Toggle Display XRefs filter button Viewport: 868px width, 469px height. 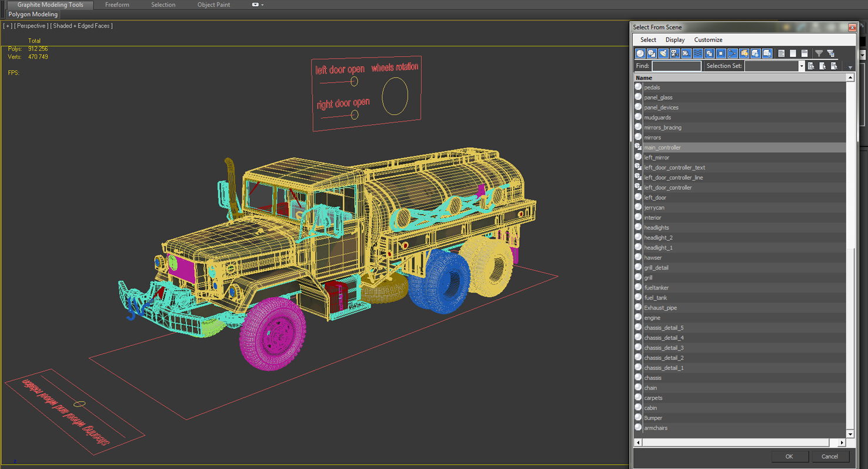[x=721, y=53]
